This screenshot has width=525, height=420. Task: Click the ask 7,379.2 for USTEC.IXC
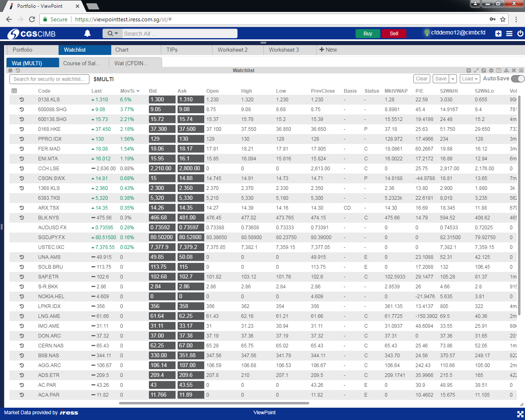pos(191,247)
